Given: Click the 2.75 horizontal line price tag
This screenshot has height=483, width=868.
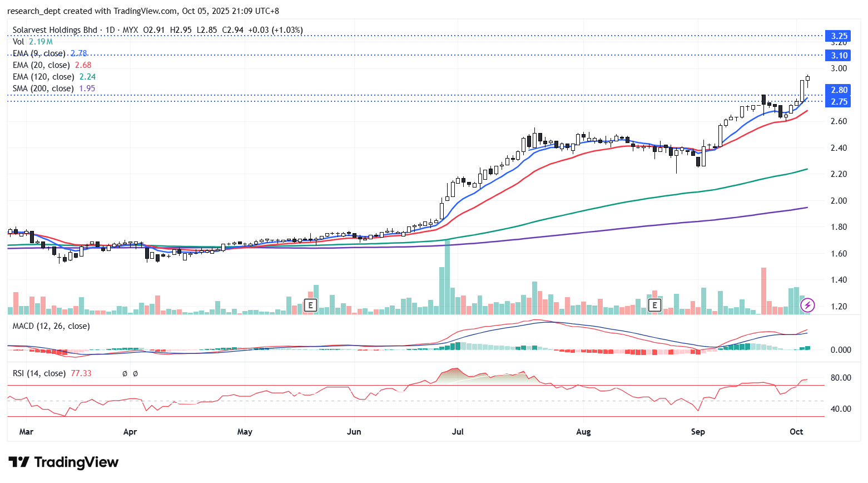Looking at the screenshot, I should [839, 102].
